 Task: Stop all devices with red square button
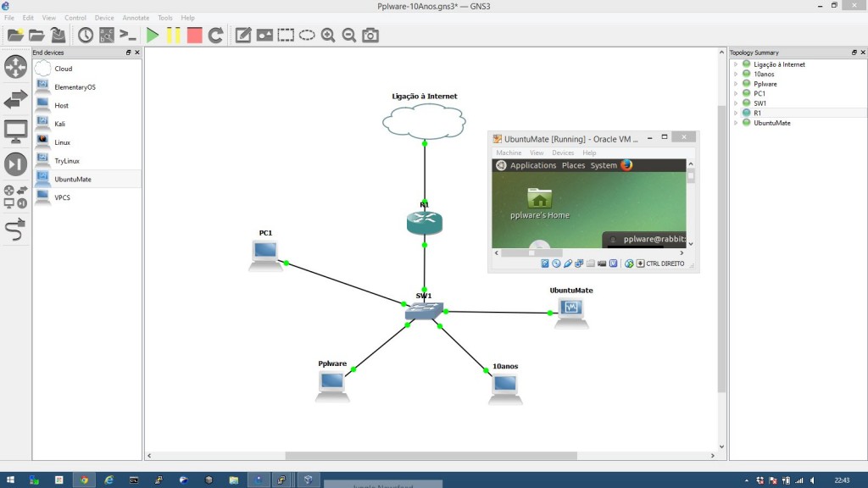coord(194,36)
